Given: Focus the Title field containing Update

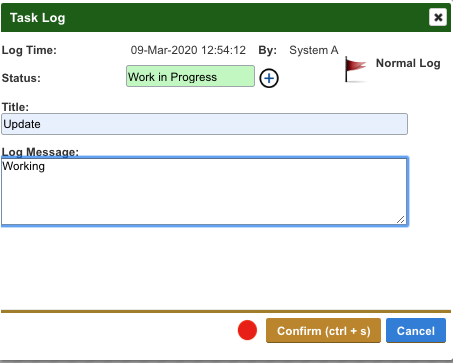Looking at the screenshot, I should (204, 124).
